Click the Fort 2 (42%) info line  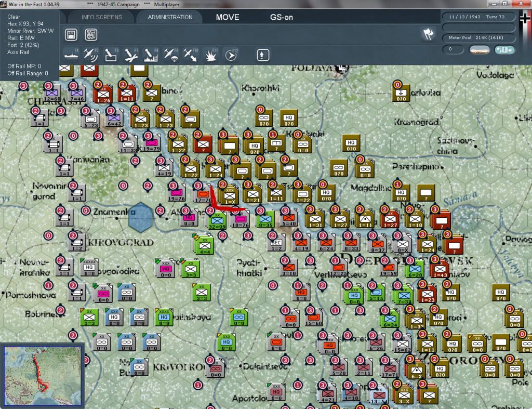point(23,45)
